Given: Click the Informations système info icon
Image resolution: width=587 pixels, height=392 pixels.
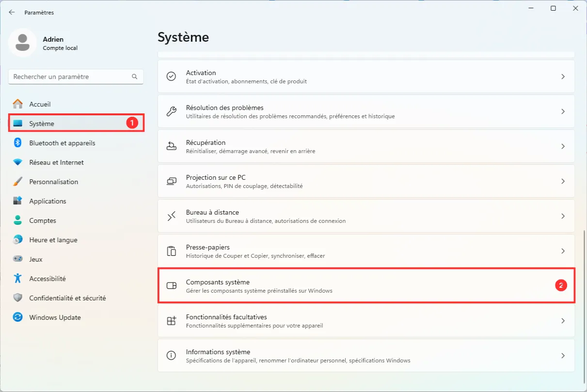Looking at the screenshot, I should (x=171, y=356).
